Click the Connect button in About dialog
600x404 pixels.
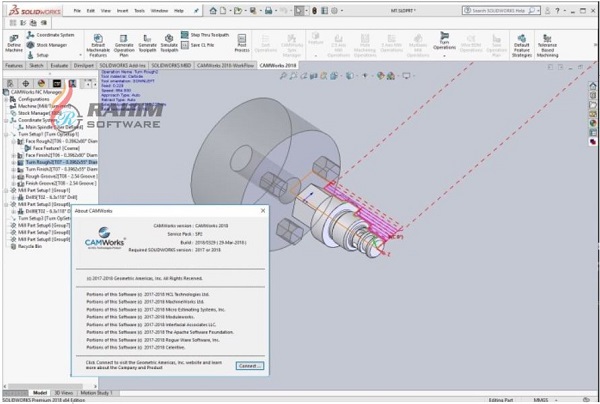[x=250, y=366]
